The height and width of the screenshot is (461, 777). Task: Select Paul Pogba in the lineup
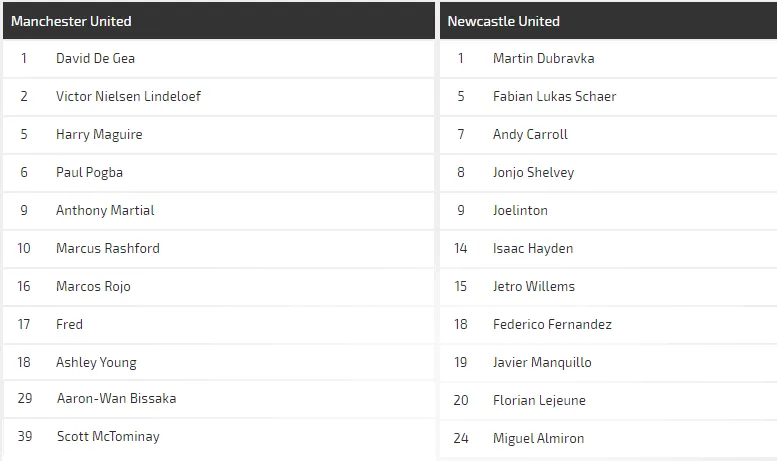(x=89, y=172)
